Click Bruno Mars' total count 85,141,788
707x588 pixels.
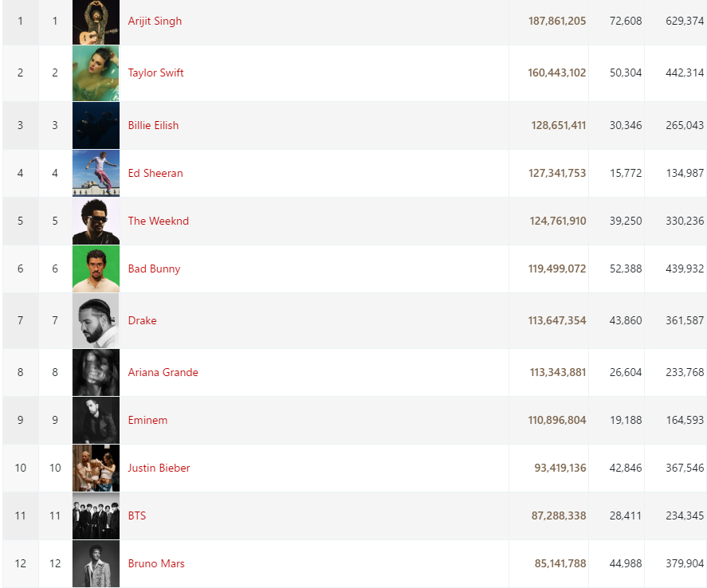pyautogui.click(x=560, y=563)
